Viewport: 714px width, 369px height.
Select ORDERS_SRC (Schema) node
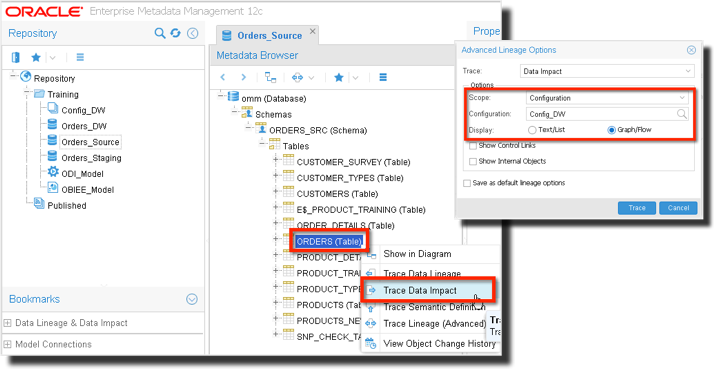click(x=318, y=130)
